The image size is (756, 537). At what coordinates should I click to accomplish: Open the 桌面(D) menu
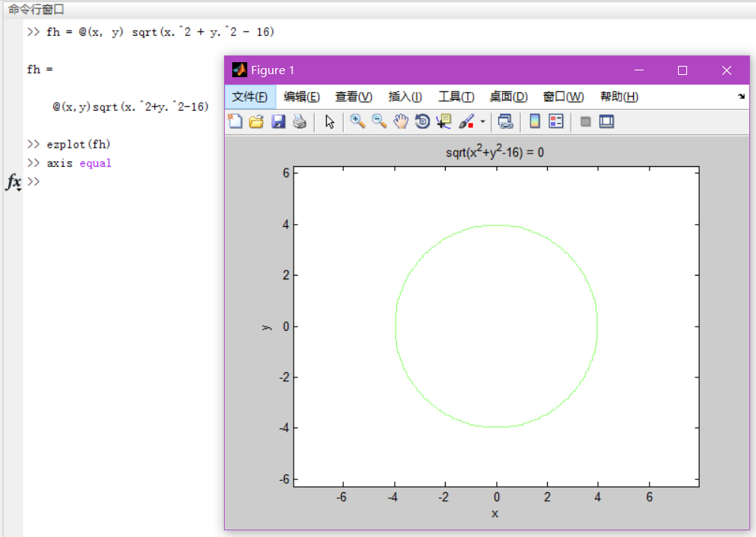[x=509, y=97]
